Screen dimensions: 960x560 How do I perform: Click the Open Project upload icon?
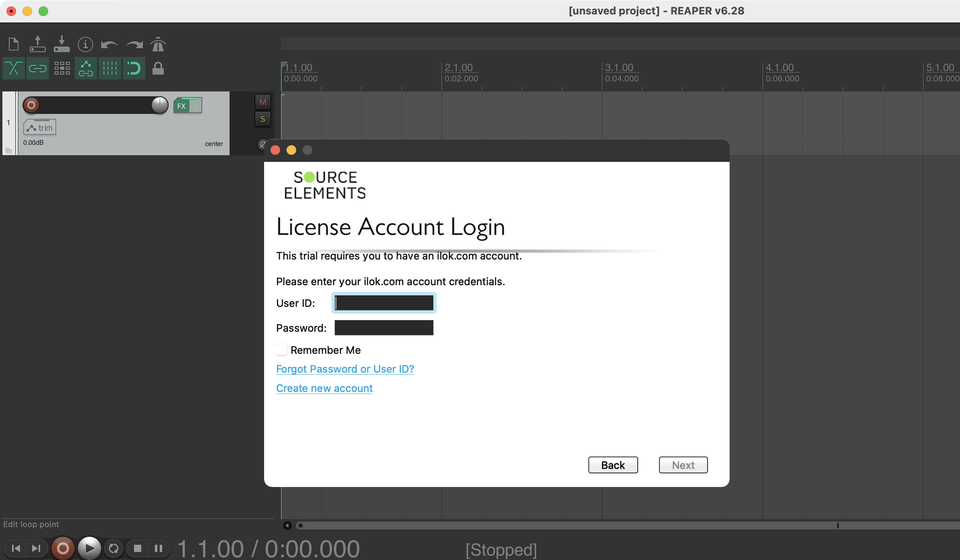[37, 44]
